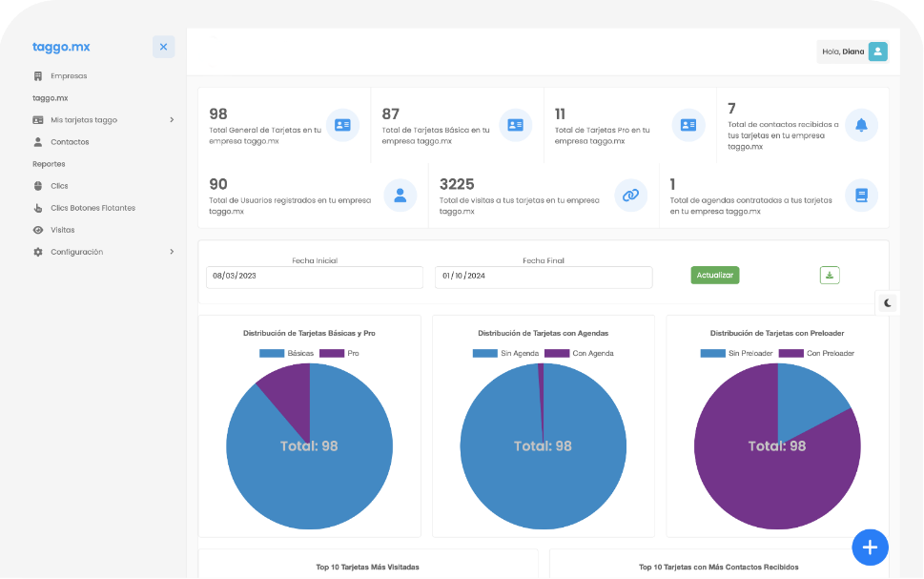Close the sidebar with the X button

click(163, 47)
